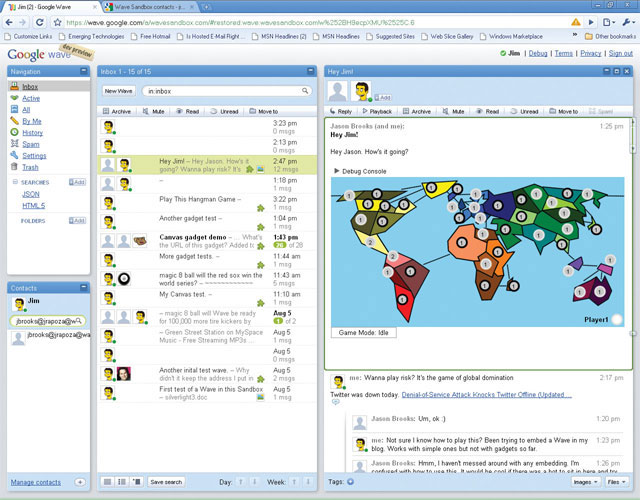Minimize the Contacts panel
The width and height of the screenshot is (640, 500).
point(84,288)
